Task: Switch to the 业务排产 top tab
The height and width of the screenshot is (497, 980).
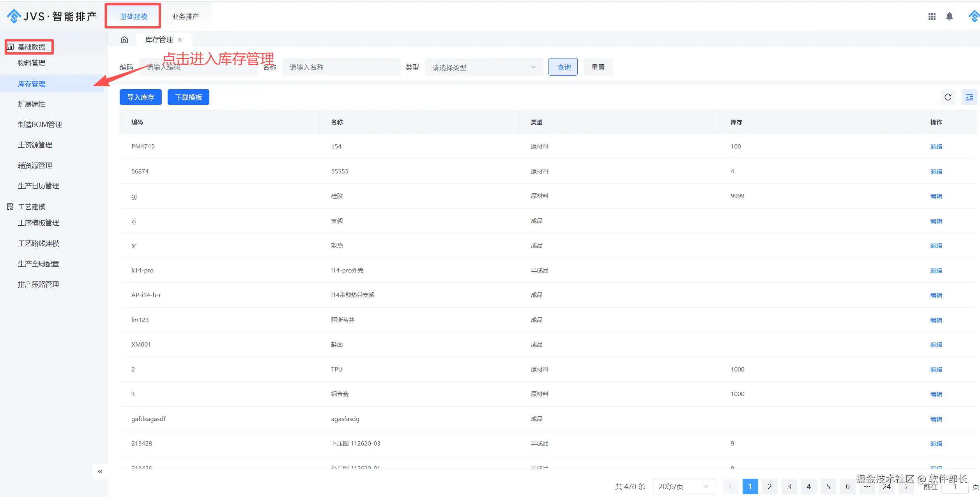Action: [x=185, y=16]
